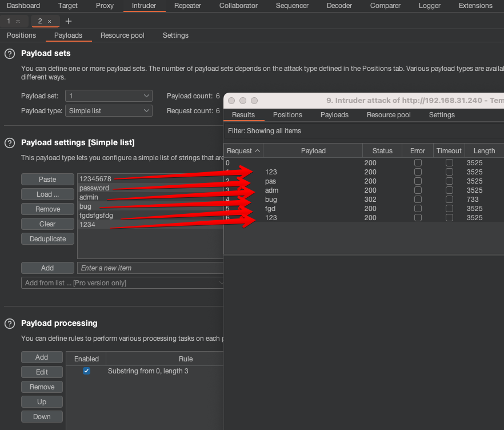Image resolution: width=504 pixels, height=430 pixels.
Task: Edit the payload processing rule
Action: 42,372
